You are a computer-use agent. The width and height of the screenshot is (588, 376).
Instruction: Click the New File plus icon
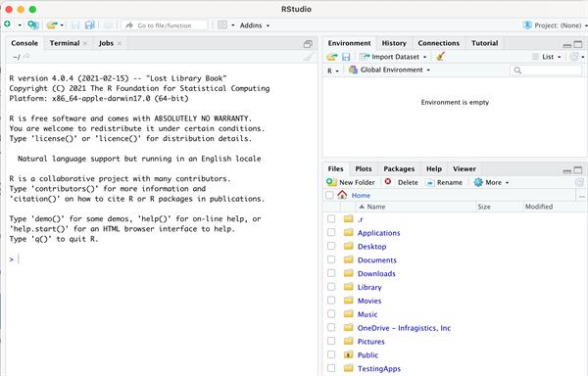pyautogui.click(x=8, y=24)
